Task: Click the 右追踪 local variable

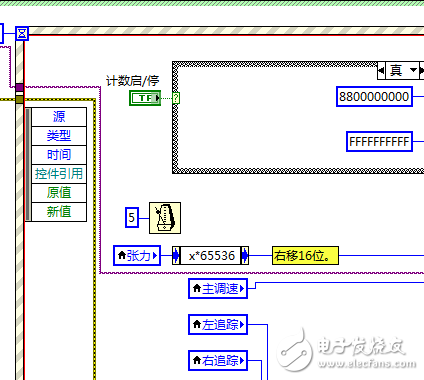Action: pos(218,360)
